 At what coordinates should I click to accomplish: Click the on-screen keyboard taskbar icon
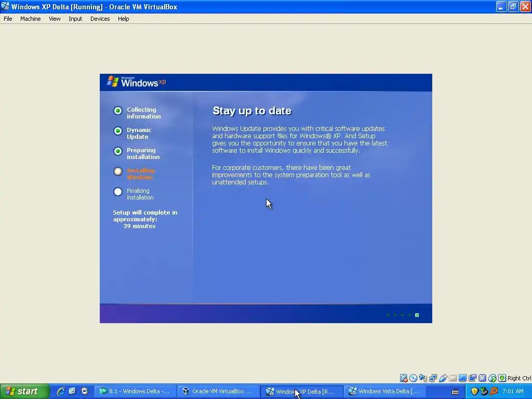point(455,392)
